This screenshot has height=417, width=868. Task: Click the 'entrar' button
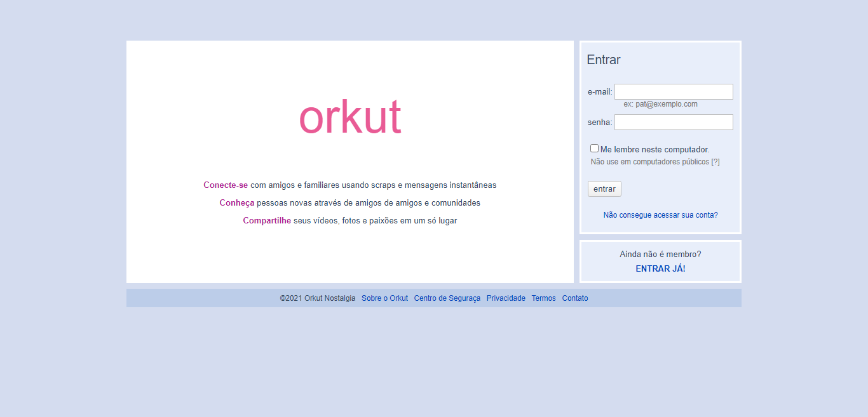click(604, 189)
